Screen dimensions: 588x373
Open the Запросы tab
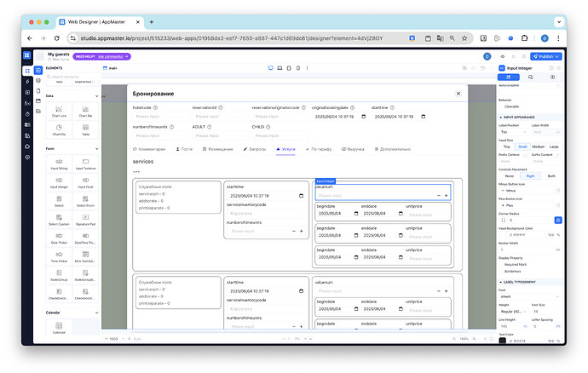[x=255, y=149]
